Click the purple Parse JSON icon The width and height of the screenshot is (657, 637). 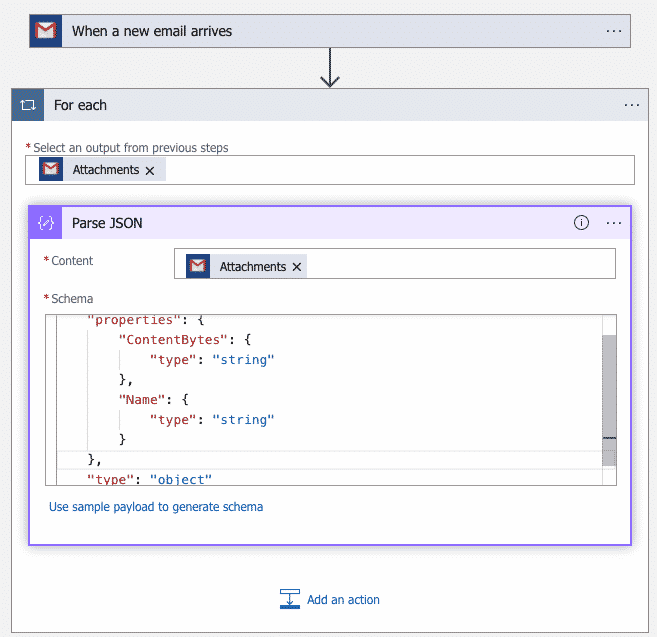(x=46, y=223)
